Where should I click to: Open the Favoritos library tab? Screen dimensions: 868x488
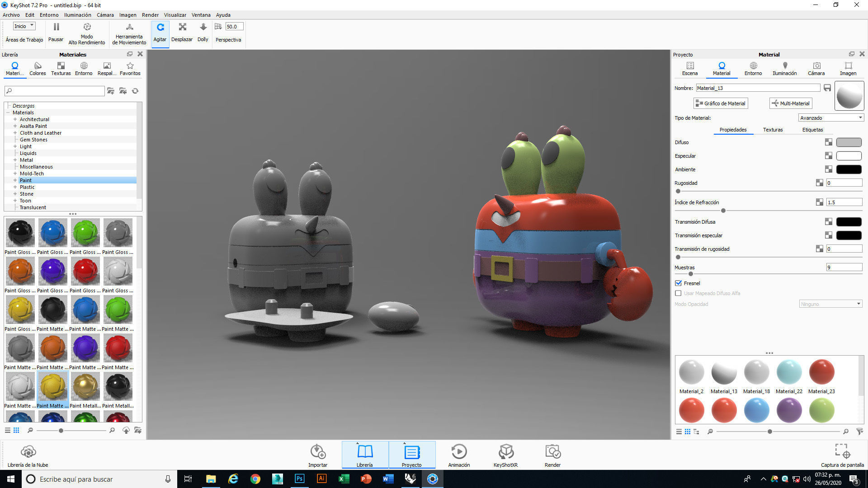[130, 69]
